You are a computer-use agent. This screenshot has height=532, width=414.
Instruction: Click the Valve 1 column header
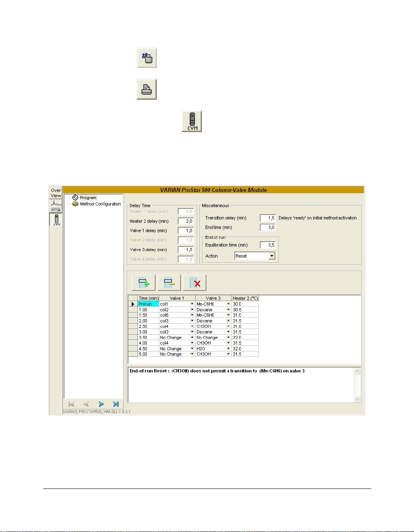(177, 298)
